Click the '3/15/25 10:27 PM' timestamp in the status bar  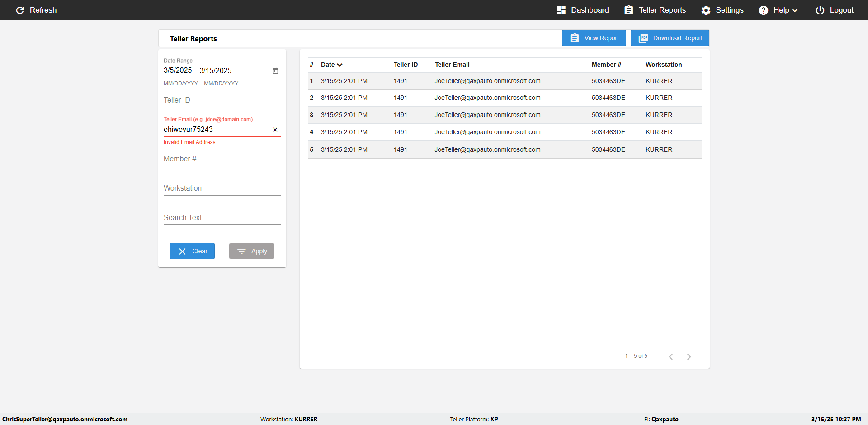click(x=836, y=419)
